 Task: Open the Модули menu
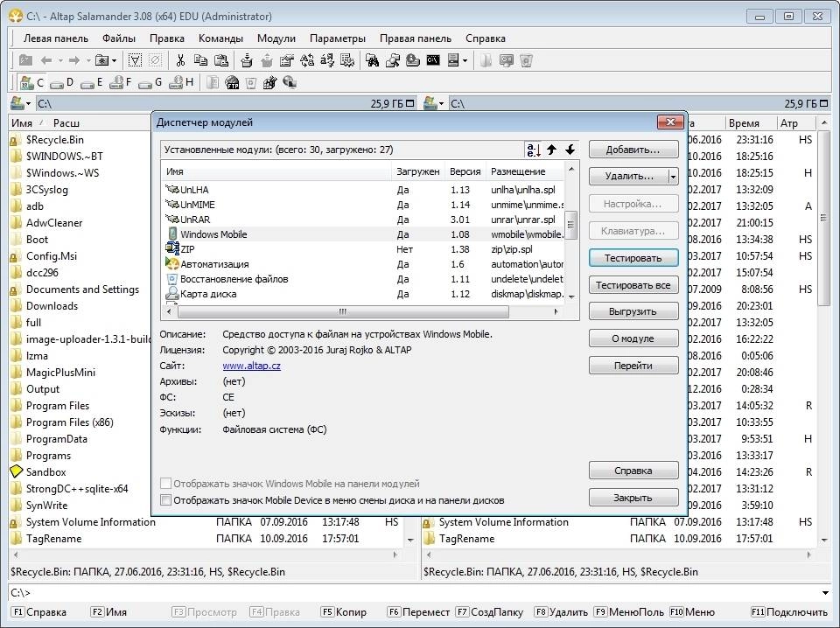pyautogui.click(x=276, y=38)
